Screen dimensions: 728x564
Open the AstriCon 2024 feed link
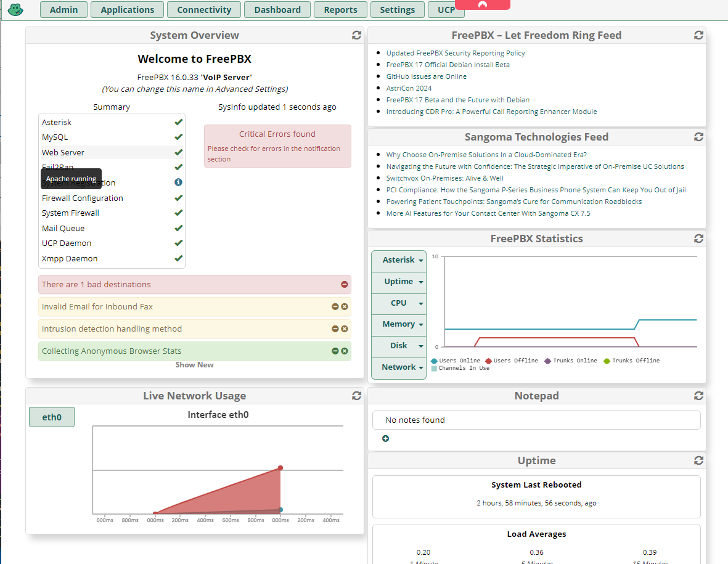pyautogui.click(x=409, y=88)
